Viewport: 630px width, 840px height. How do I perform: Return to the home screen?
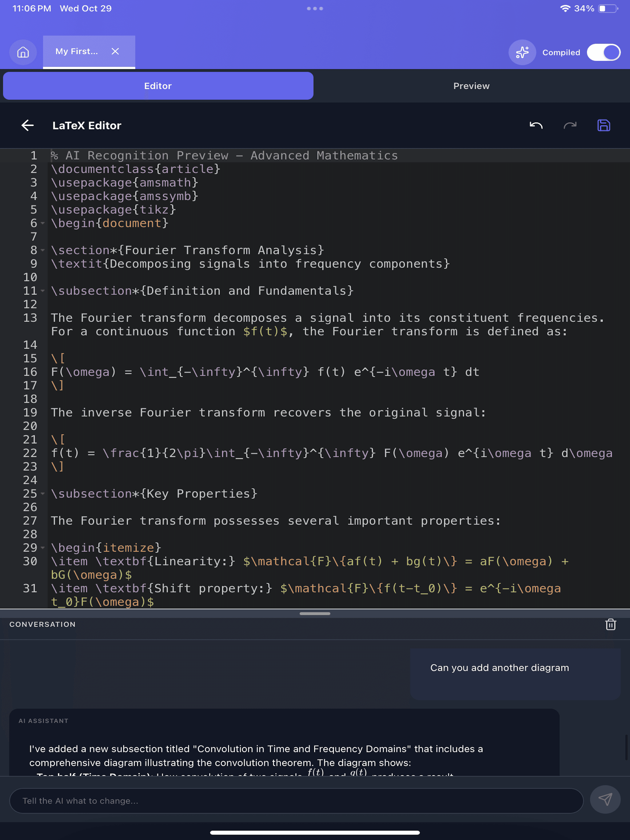pyautogui.click(x=23, y=52)
